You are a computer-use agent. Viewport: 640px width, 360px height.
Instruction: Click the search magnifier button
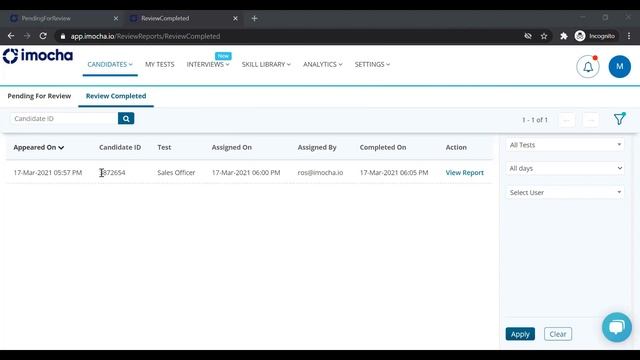tap(126, 118)
